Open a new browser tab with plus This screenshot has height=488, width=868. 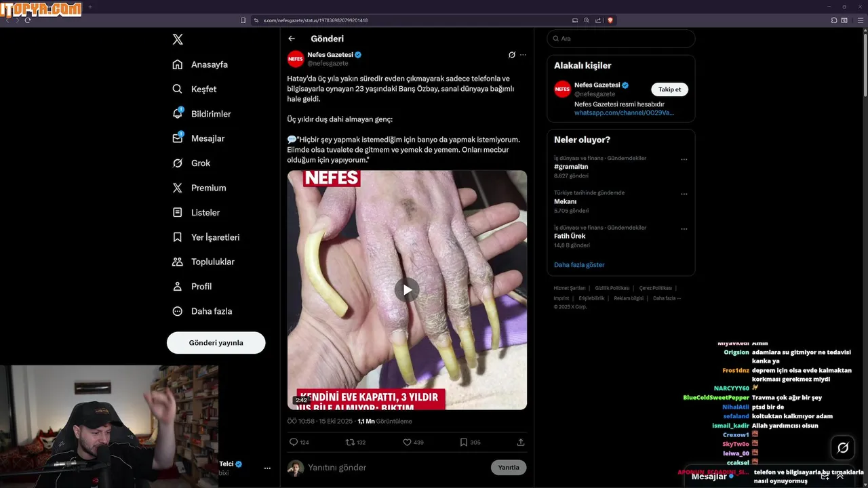(x=90, y=7)
